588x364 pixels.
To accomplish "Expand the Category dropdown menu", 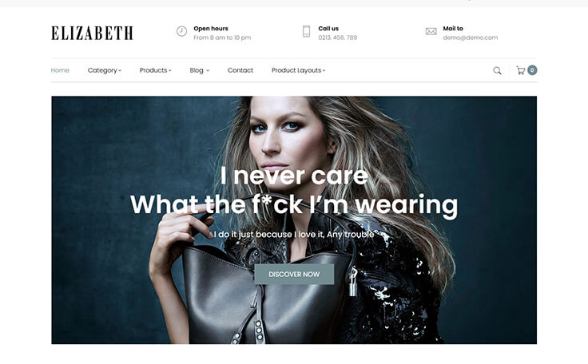I will coord(104,70).
